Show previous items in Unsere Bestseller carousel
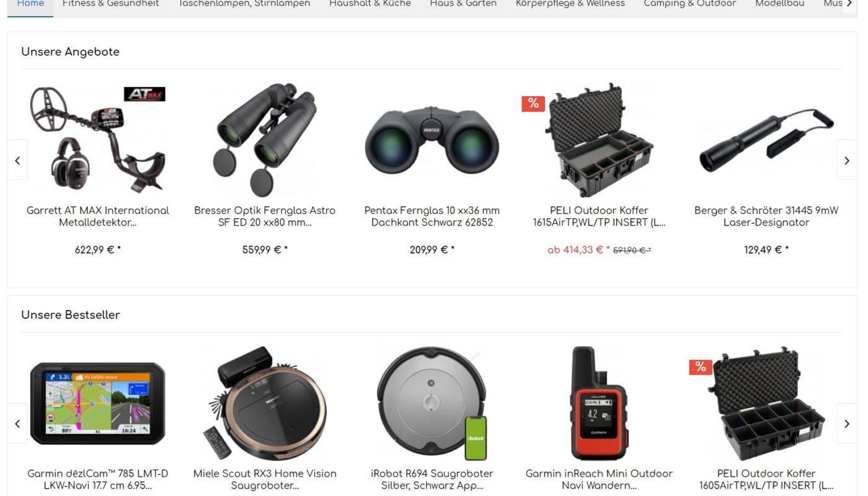This screenshot has height=496, width=868. [x=17, y=423]
